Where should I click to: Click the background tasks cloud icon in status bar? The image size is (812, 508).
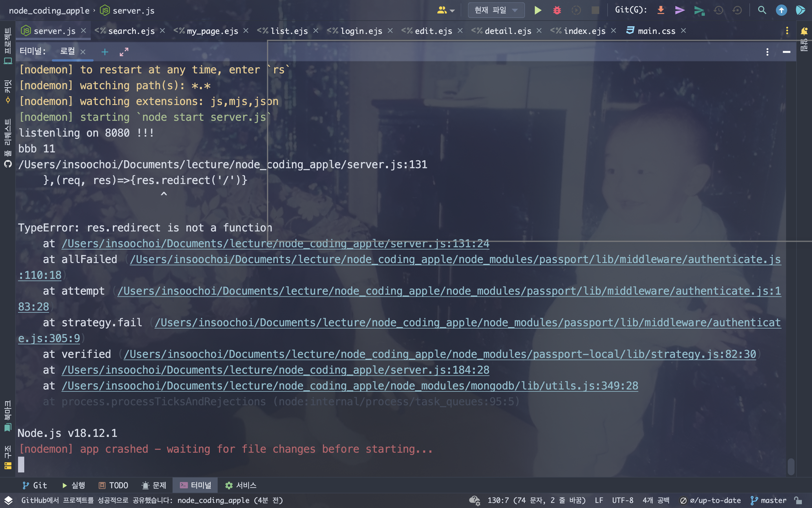pyautogui.click(x=475, y=501)
